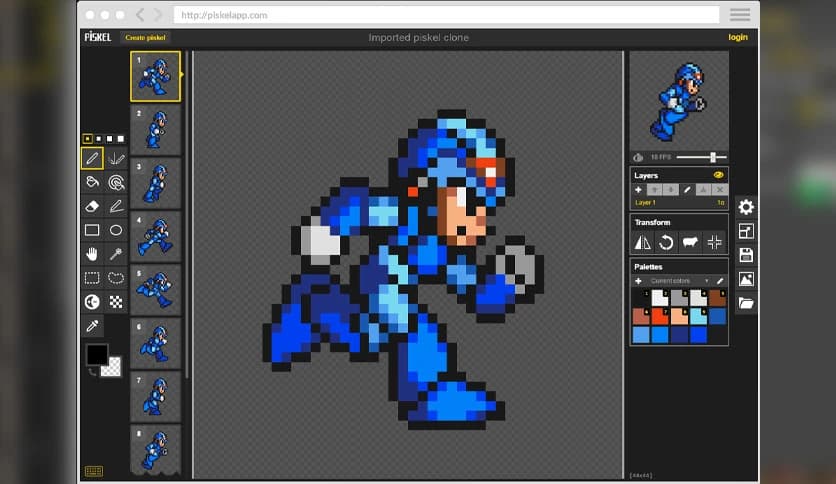Click the login link
This screenshot has height=484, width=836.
[x=738, y=38]
